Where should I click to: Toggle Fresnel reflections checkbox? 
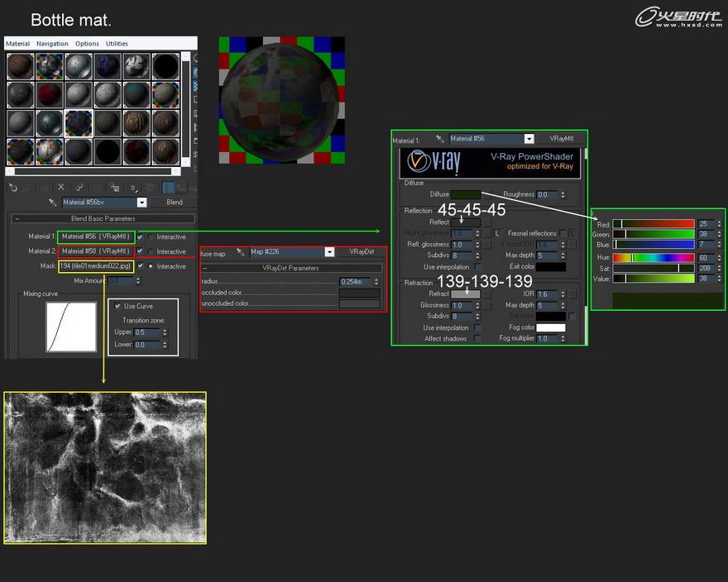563,234
